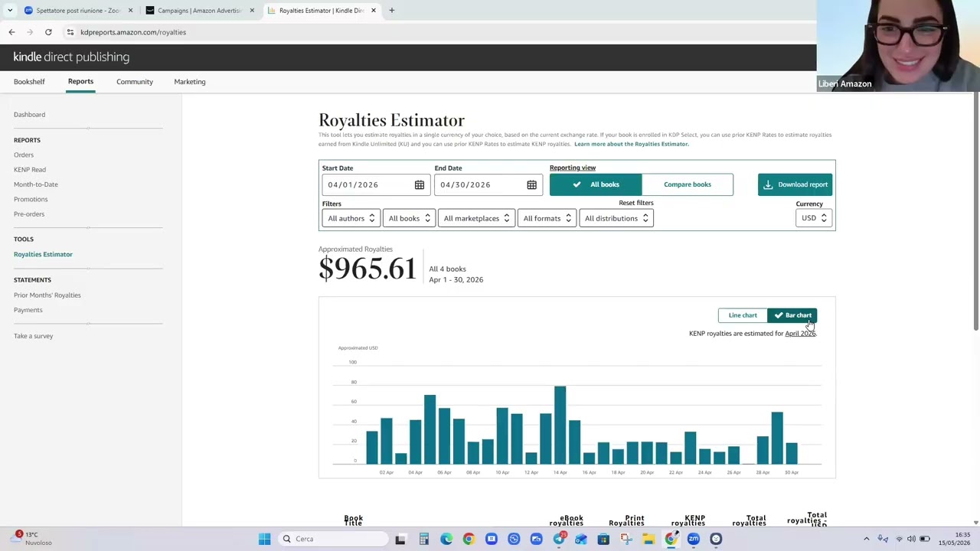Expand the All marketplaces filter dropdown
The width and height of the screenshot is (980, 551).
475,218
